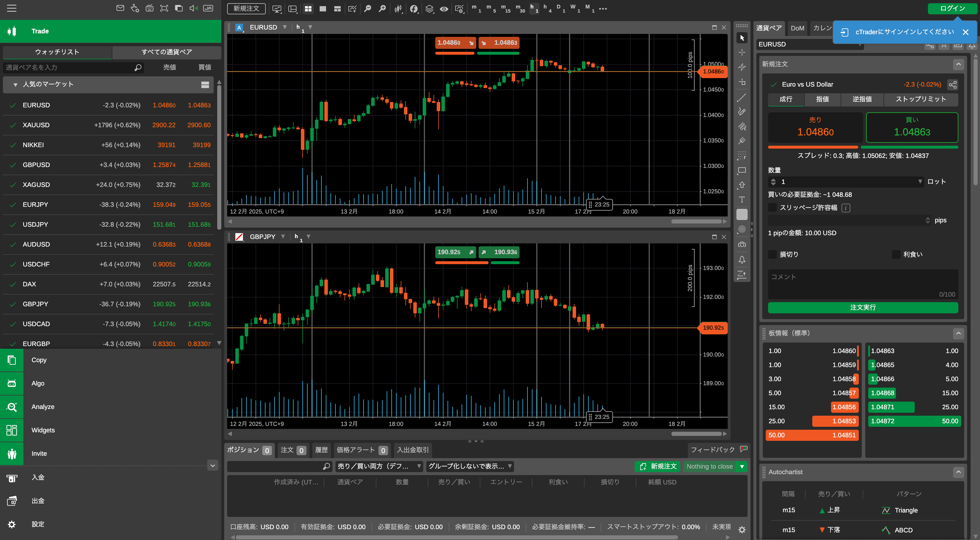The width and height of the screenshot is (980, 540).
Task: Toggle EURUSD watchlist checkmark
Action: 13,105
